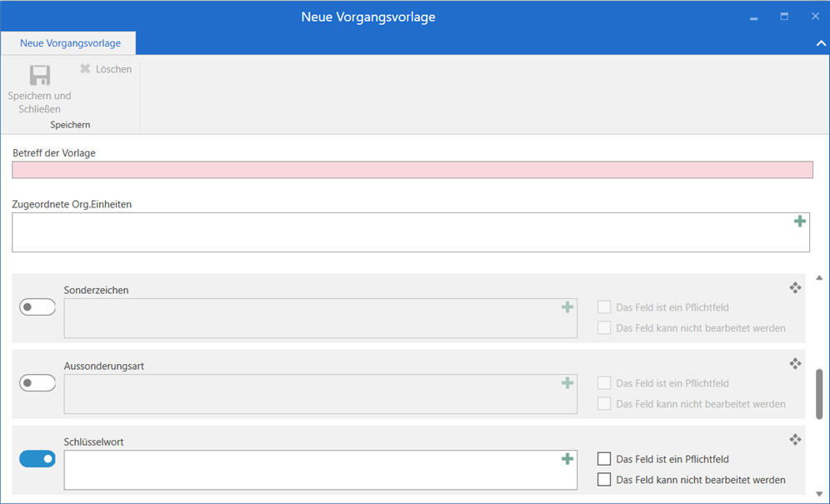Click the Löschen delete X icon
The height and width of the screenshot is (504, 830).
pos(85,69)
